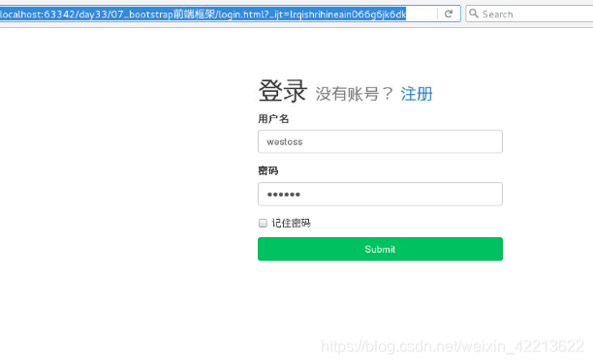Open the 注册 registration link

tap(417, 93)
